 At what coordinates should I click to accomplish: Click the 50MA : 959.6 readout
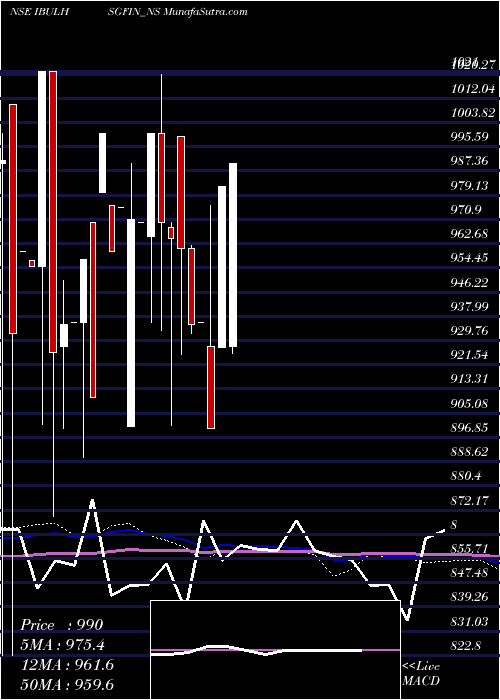[67, 684]
